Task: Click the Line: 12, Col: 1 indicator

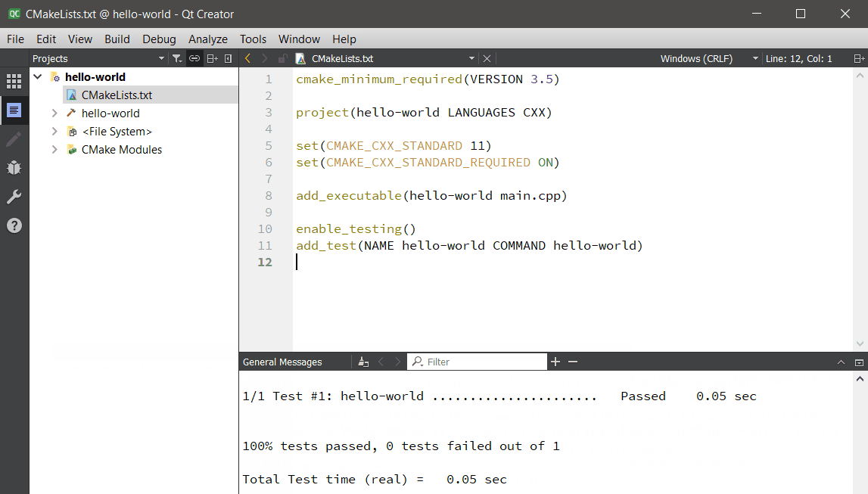Action: (798, 58)
